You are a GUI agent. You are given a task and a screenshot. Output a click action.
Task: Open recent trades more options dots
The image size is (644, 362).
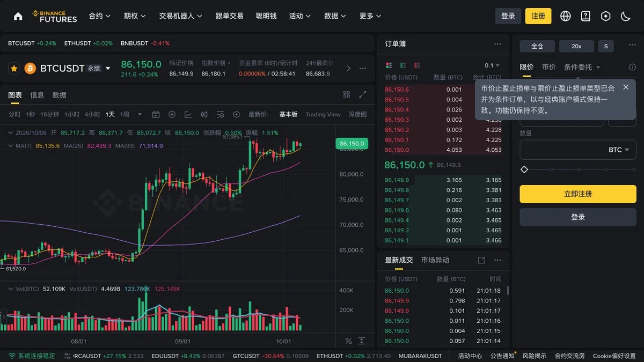point(497,260)
